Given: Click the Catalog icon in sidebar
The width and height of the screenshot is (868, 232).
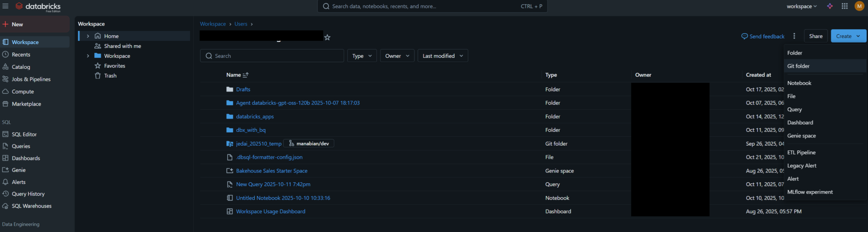Looking at the screenshot, I should pos(5,67).
